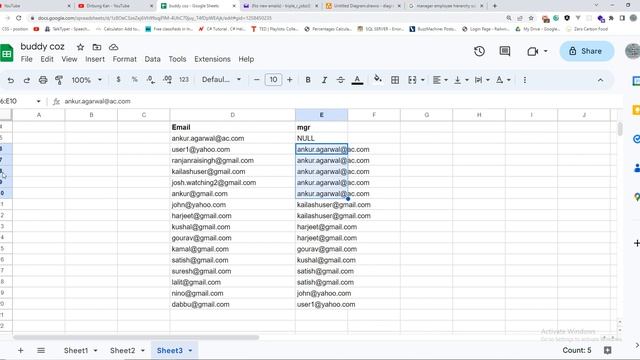Print the spreadsheet with printer icon
Image resolution: width=640 pixels, height=360 pixels.
click(43, 80)
